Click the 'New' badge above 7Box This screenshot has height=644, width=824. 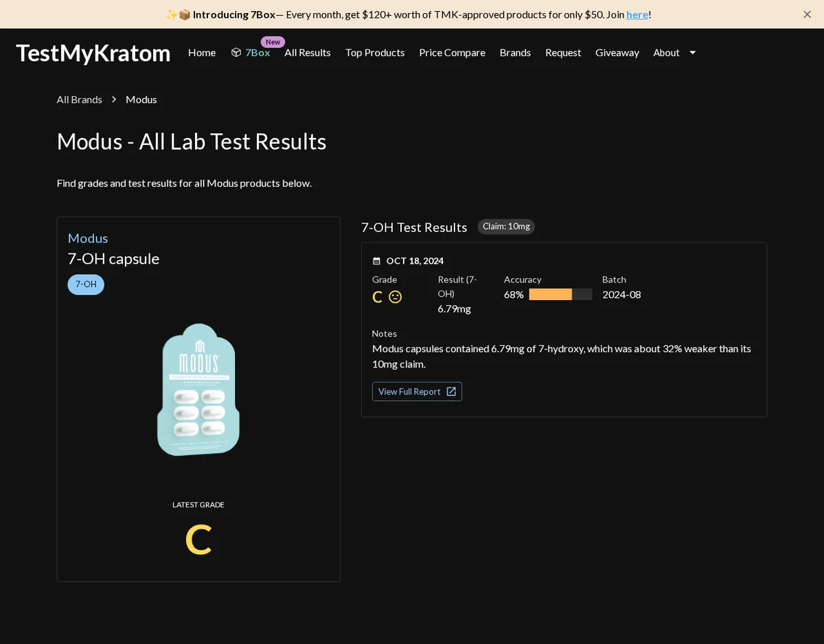(x=273, y=42)
